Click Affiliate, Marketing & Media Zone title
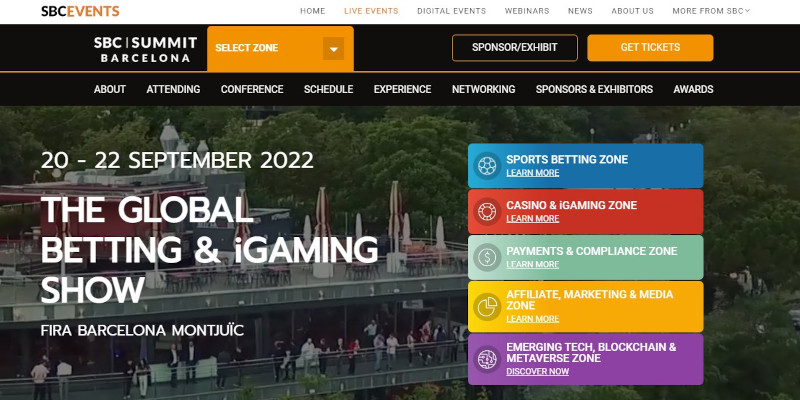Image resolution: width=800 pixels, height=400 pixels. point(589,300)
